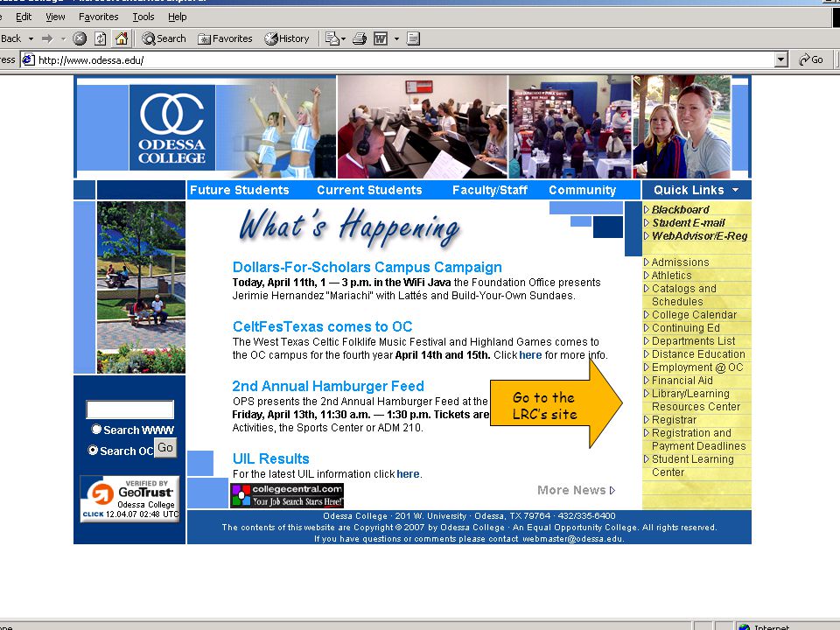840x630 pixels.
Task: Open the Blackboard quick link
Action: click(681, 209)
